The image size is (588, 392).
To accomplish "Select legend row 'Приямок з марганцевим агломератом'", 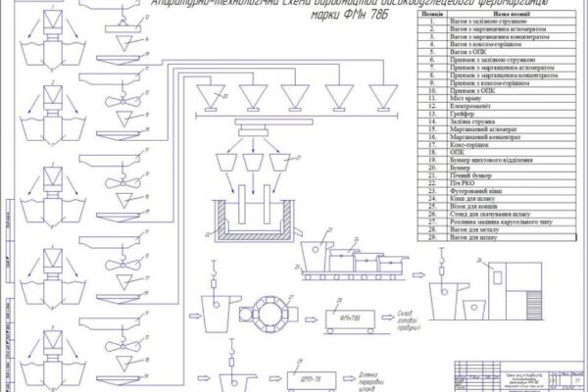I will [497, 68].
